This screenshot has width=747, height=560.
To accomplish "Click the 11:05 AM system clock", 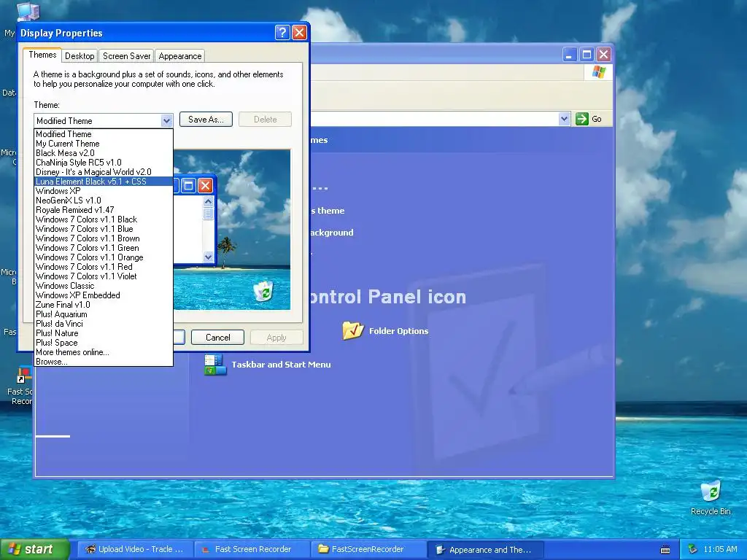I will tap(720, 550).
